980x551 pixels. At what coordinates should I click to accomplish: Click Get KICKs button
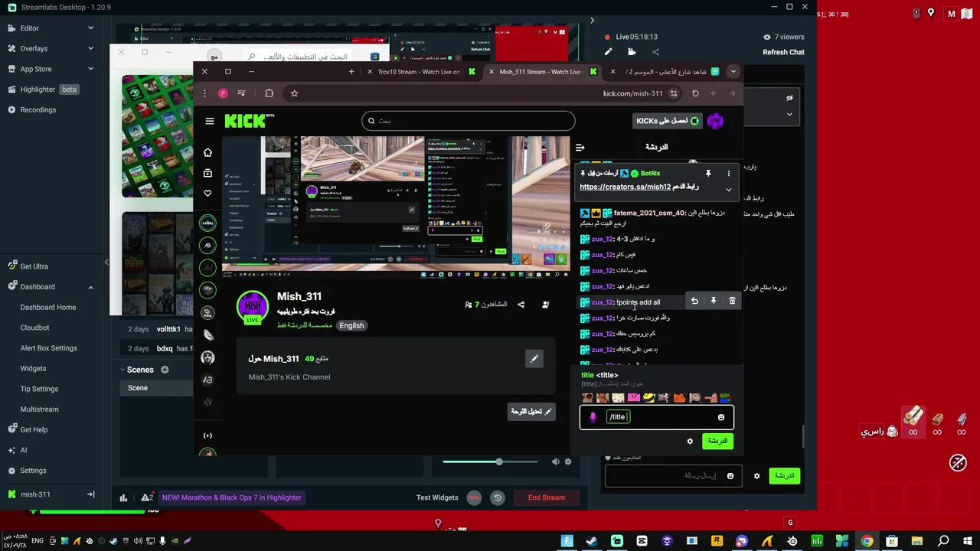[668, 121]
